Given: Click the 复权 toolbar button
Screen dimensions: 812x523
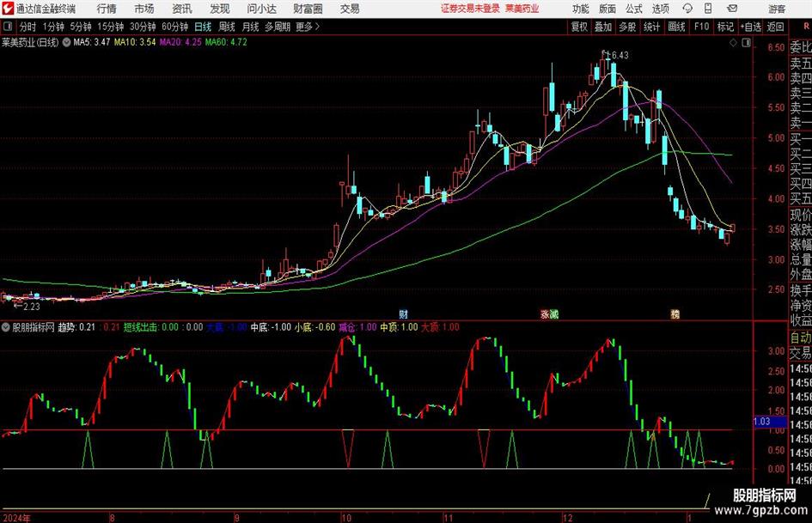Looking at the screenshot, I should coord(579,27).
